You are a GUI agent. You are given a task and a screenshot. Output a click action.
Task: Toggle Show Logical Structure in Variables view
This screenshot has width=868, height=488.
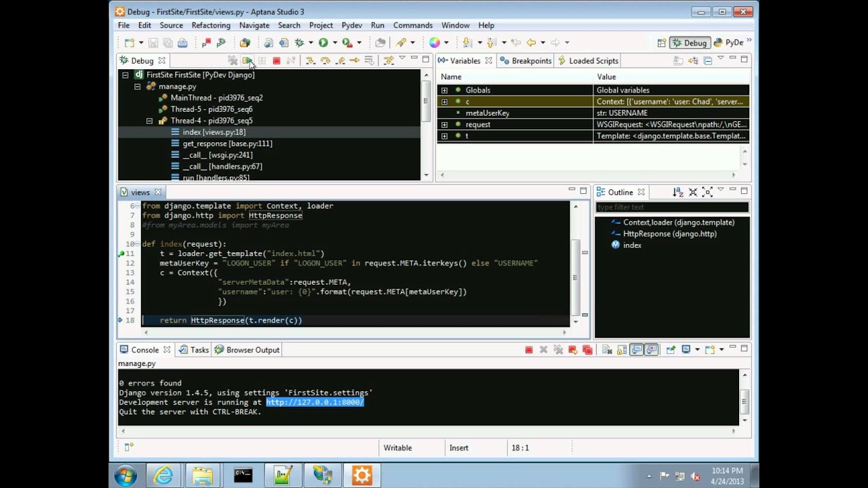pos(692,60)
